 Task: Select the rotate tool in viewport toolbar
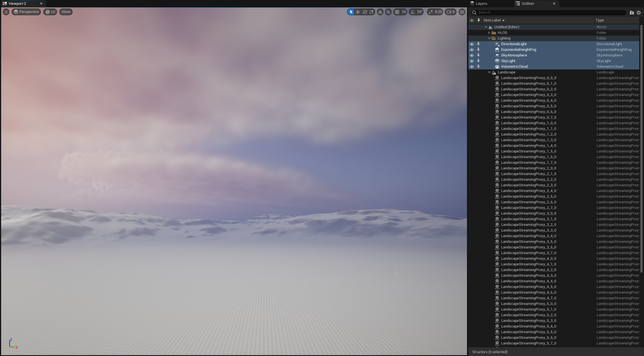coord(365,12)
